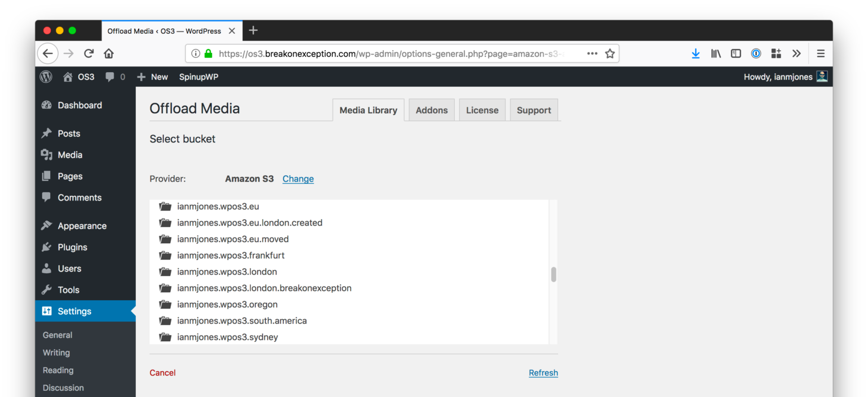Open the OS3 site home icon
This screenshot has width=868, height=397.
[x=68, y=77]
